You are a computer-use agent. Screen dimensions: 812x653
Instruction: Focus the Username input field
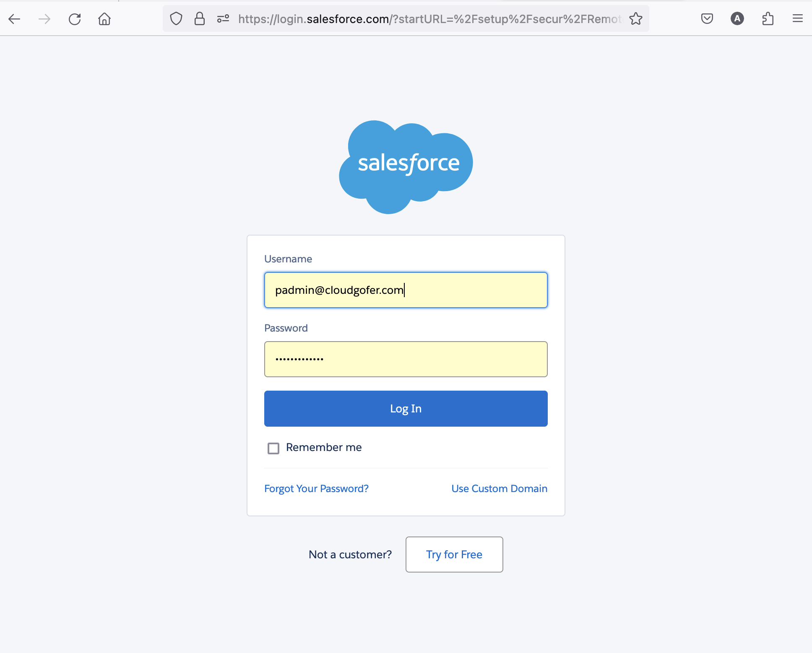point(405,290)
